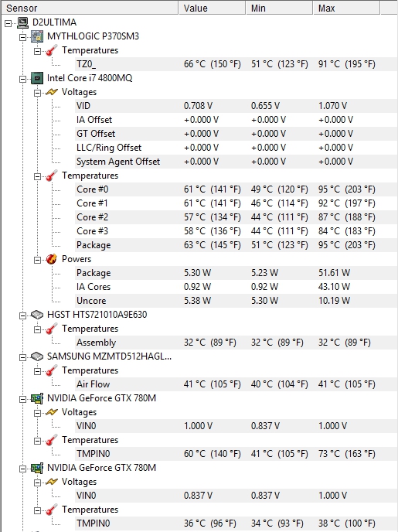Image resolution: width=398 pixels, height=532 pixels.
Task: Click the thermometer icon under SAMSUNG drive
Action: pos(52,370)
